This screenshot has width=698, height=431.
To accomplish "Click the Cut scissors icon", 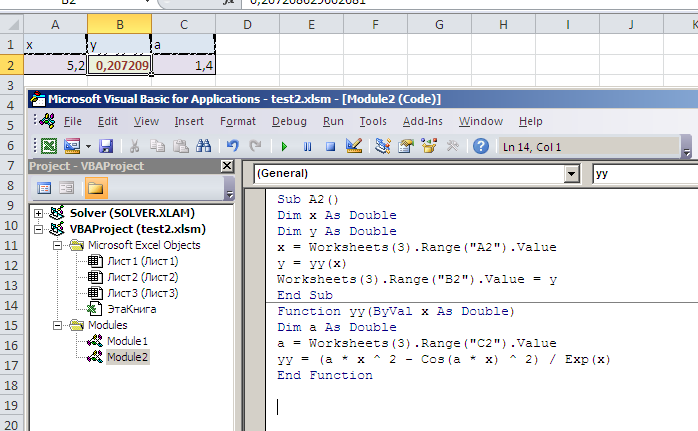I will pos(134,146).
